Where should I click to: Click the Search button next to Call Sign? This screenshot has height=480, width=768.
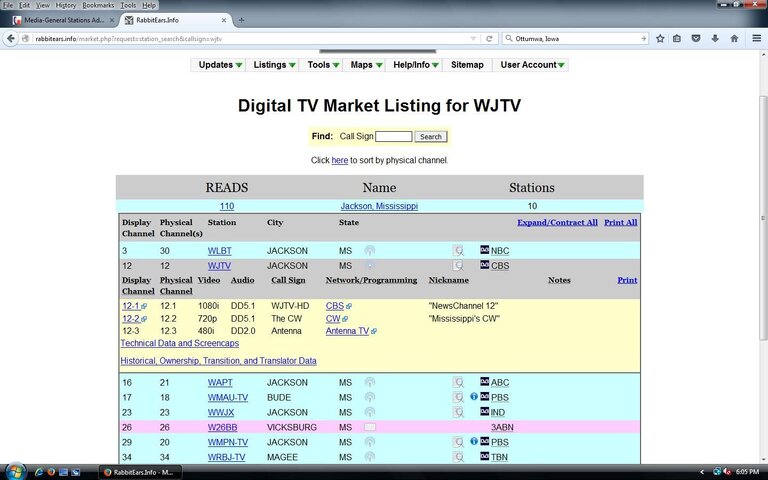click(x=431, y=137)
